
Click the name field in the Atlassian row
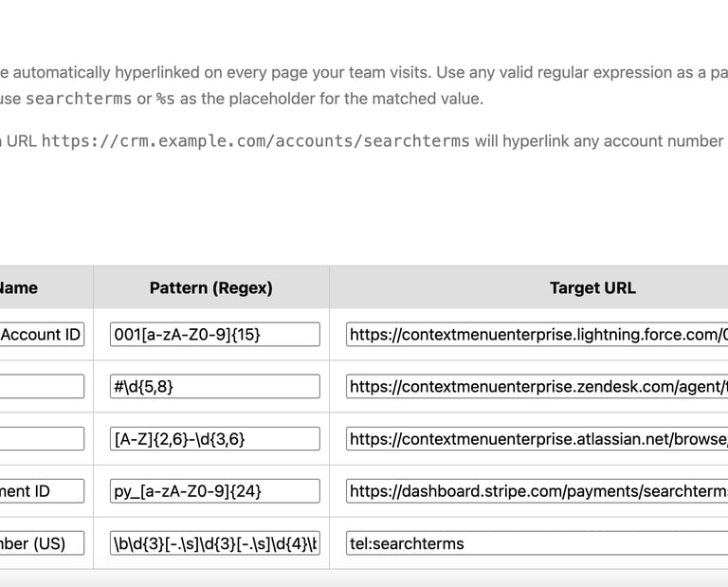(42, 438)
